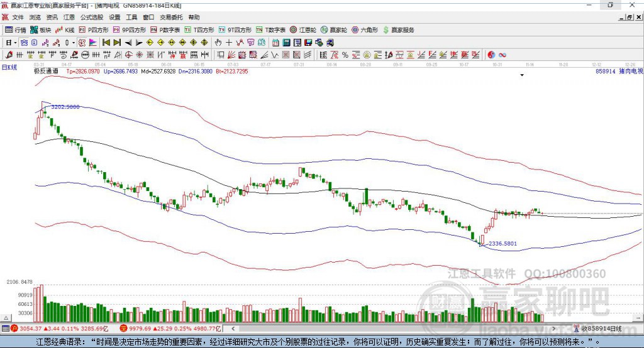Screen dimensions: 644x348
Task: Step chart right with black right arrow
Action: click(139, 43)
